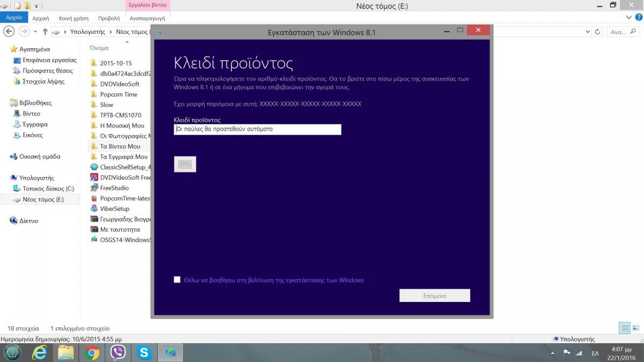The width and height of the screenshot is (644, 362).
Task: Open the address bar history dropdown
Action: 587,32
